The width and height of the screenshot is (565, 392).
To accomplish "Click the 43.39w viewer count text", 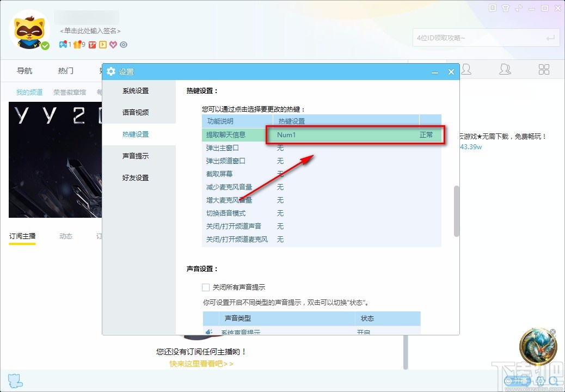I will click(x=471, y=147).
